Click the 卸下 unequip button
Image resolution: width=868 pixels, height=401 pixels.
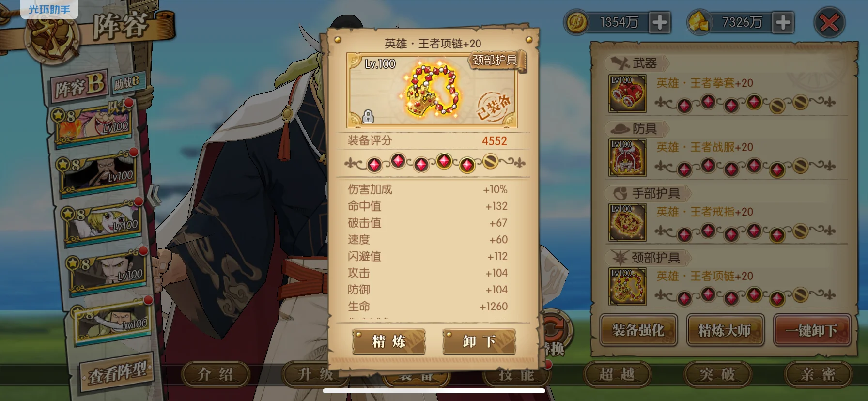tap(479, 341)
